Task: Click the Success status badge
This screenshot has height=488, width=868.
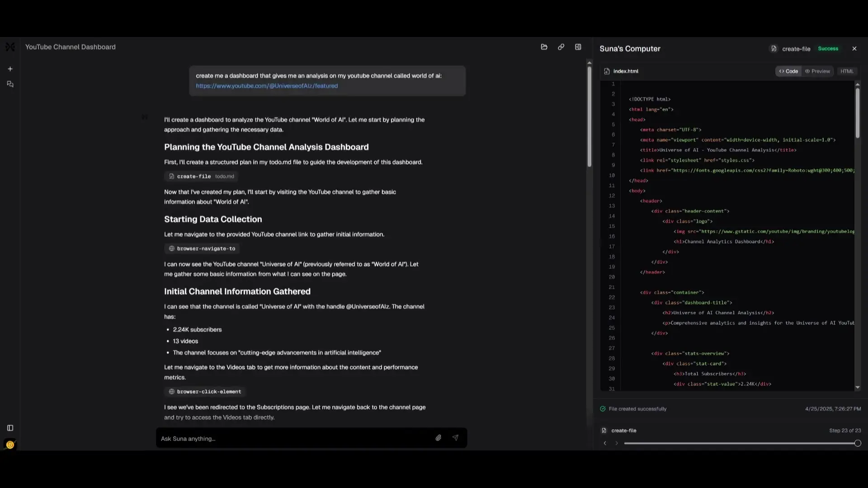Action: pyautogui.click(x=828, y=49)
